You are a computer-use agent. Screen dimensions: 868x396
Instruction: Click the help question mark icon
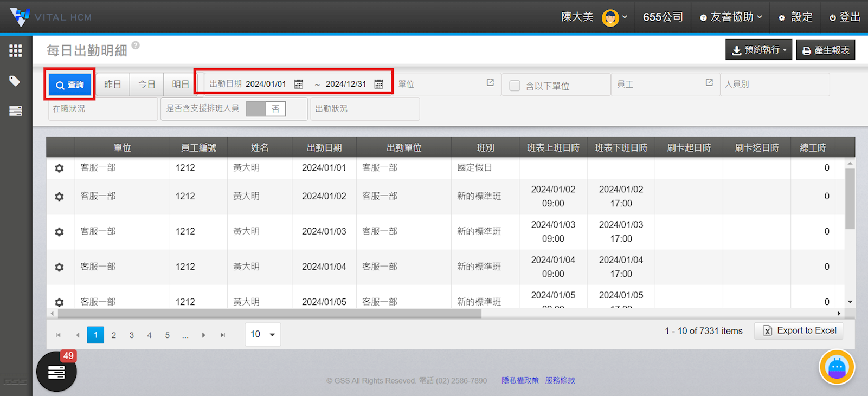(136, 46)
